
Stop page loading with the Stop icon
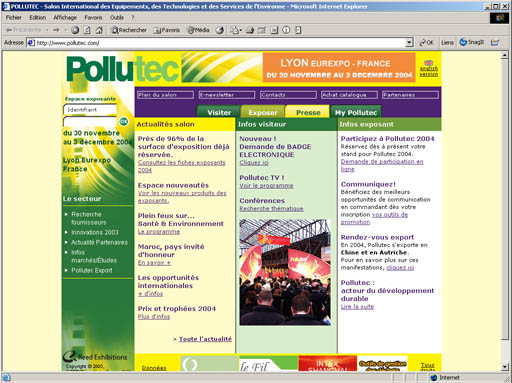click(x=75, y=30)
